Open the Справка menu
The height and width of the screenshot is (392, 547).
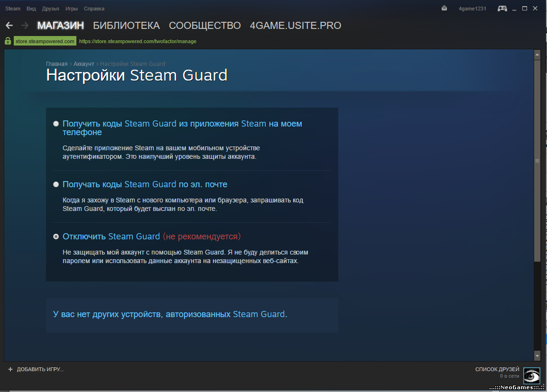pyautogui.click(x=94, y=9)
